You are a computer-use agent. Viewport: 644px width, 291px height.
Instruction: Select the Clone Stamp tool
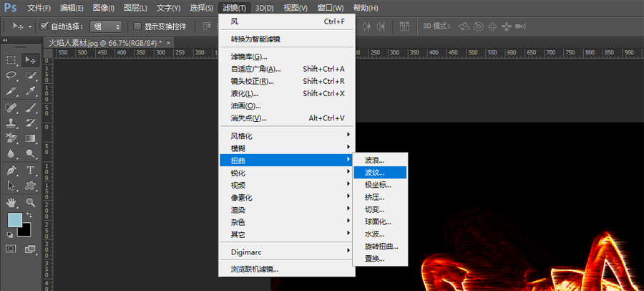pos(11,123)
